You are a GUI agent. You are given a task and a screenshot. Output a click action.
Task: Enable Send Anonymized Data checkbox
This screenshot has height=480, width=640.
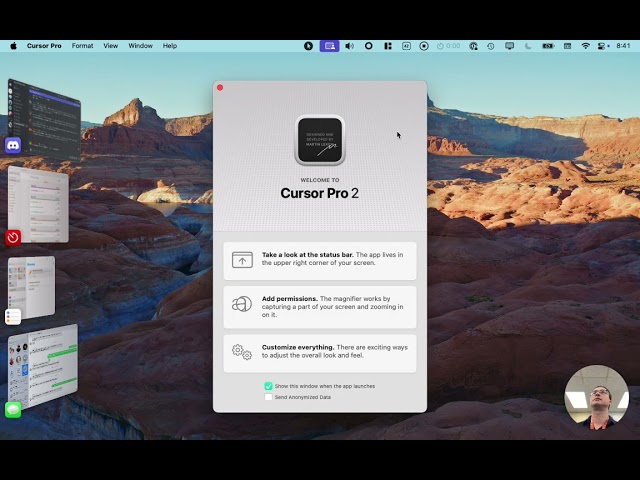pos(269,397)
